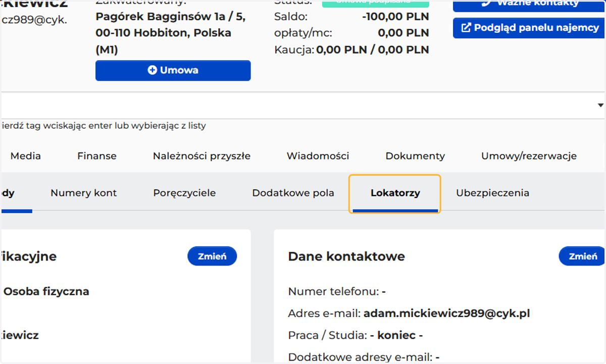
Task: Open the Media tab
Action: pos(26,156)
